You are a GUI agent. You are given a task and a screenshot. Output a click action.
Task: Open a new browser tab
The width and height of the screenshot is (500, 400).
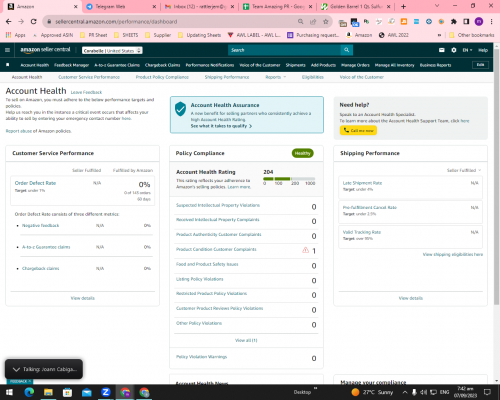click(x=403, y=6)
